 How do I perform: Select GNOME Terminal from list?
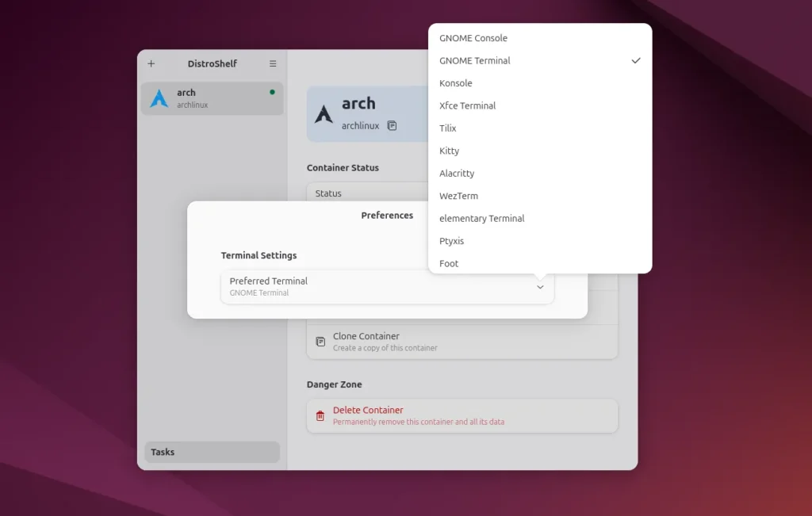pos(540,60)
